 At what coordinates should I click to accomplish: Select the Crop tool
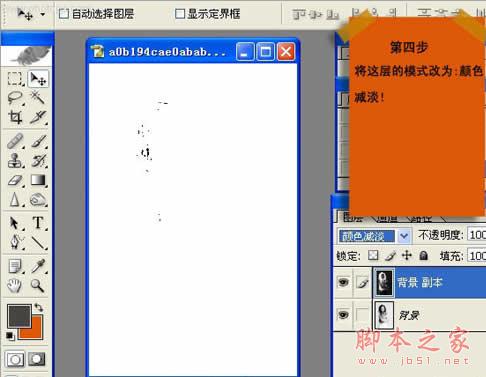point(15,117)
